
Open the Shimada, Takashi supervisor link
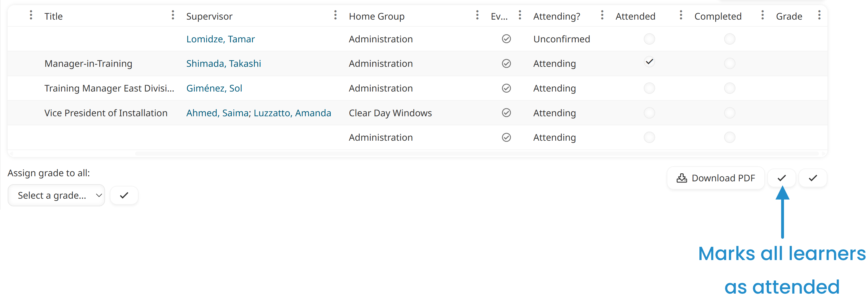coord(223,63)
